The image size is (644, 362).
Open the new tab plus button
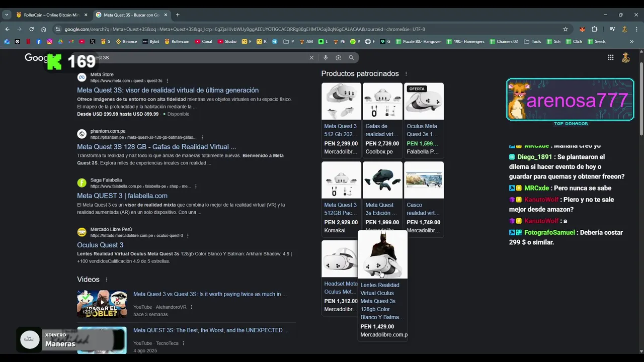point(178,15)
